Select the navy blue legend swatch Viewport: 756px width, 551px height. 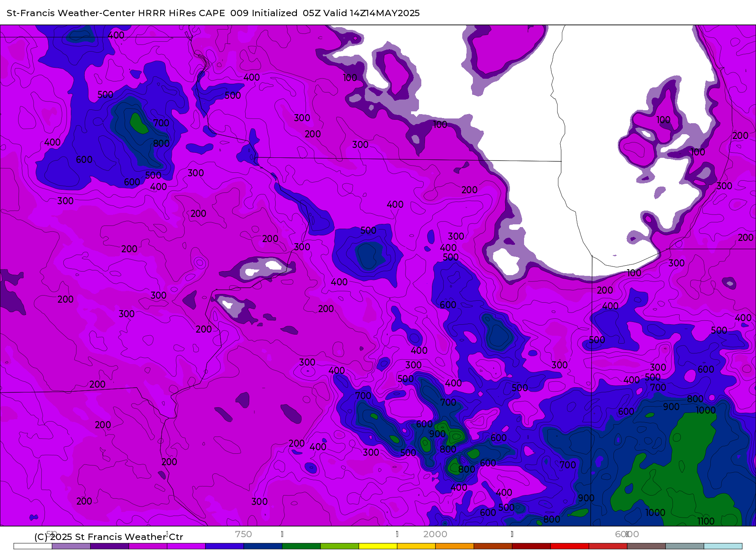click(x=263, y=546)
